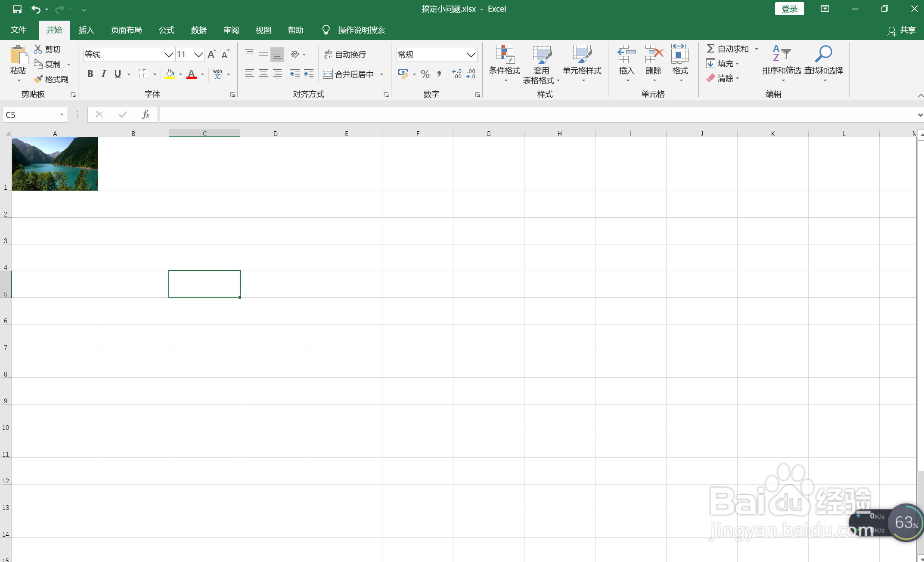Open the font name dropdown 等线
Viewport: 924px width, 562px height.
(169, 55)
